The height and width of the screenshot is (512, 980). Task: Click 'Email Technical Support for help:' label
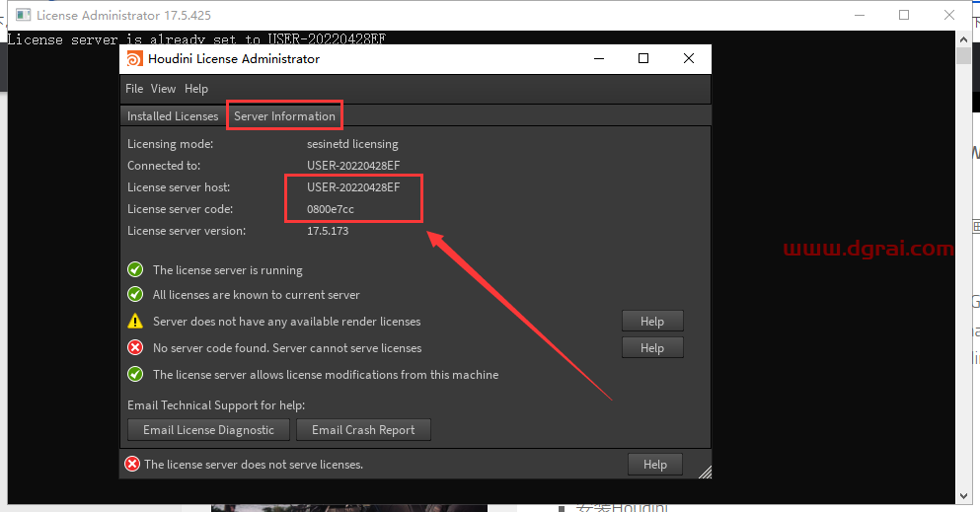tap(216, 405)
